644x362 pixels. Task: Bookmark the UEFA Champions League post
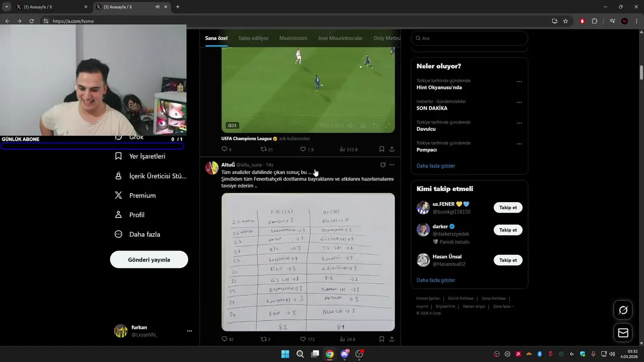[382, 149]
